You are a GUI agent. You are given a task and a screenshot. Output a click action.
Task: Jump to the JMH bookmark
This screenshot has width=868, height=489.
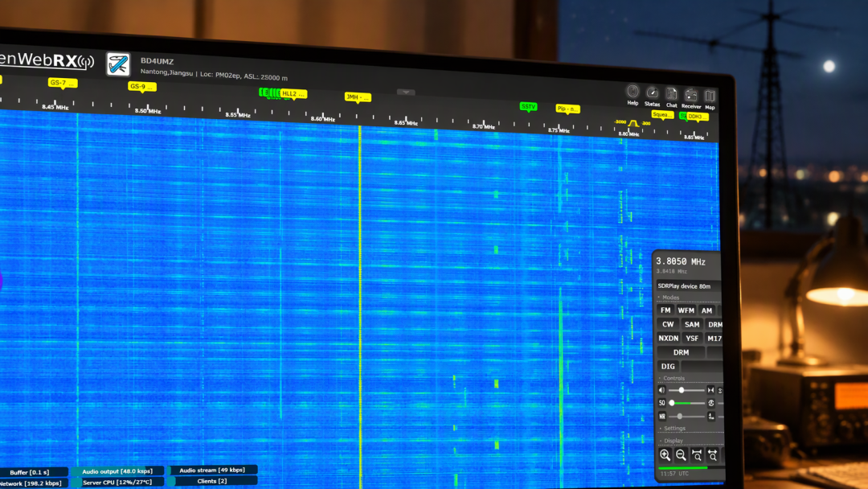[358, 97]
